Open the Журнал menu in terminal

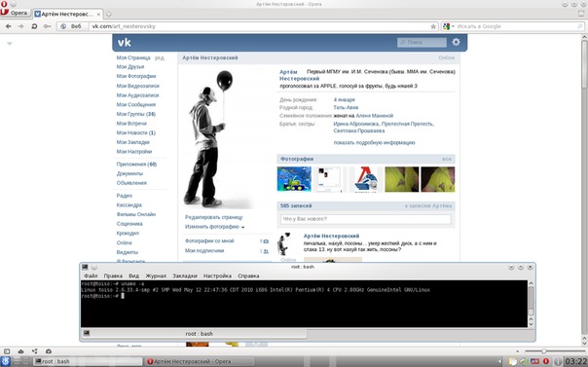(156, 275)
